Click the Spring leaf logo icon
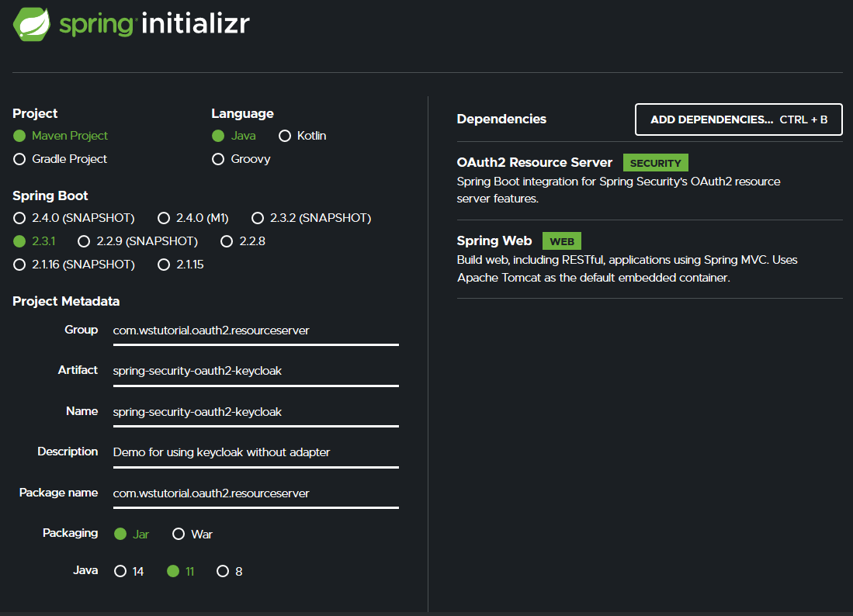Image resolution: width=853 pixels, height=616 pixels. pos(33,23)
